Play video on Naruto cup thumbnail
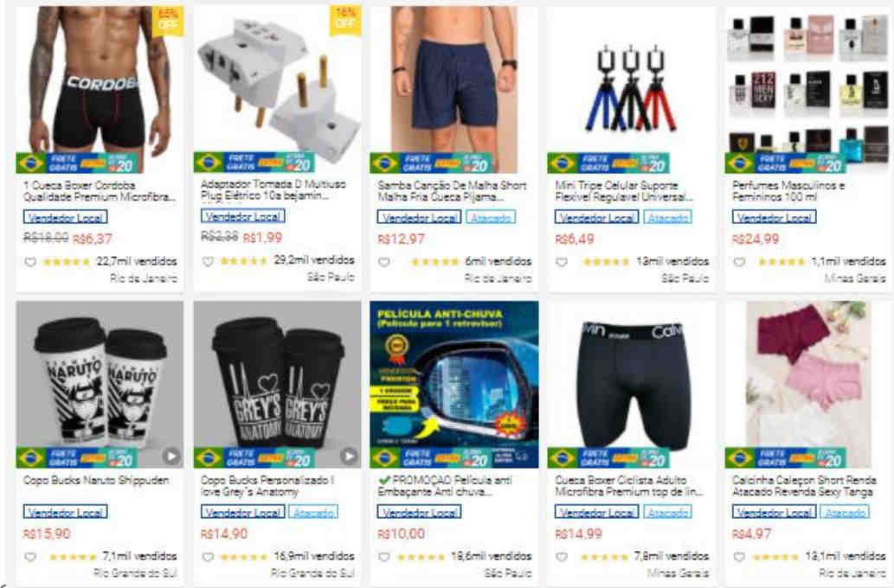894x588 pixels. tap(170, 456)
